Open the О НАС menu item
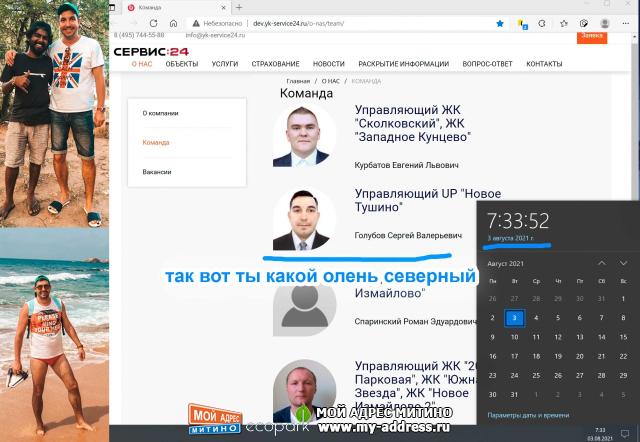The height and width of the screenshot is (442, 640). 142,64
